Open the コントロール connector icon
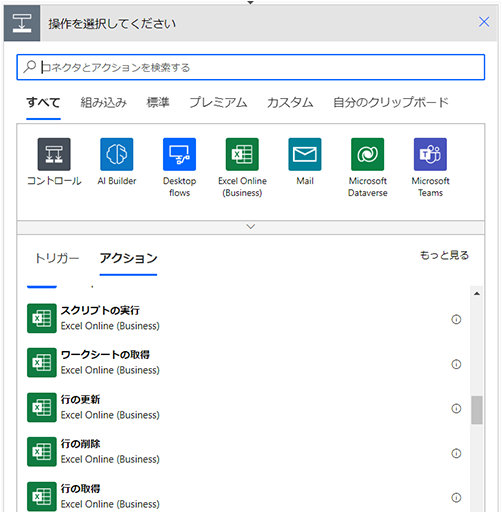502x513 pixels. point(54,154)
